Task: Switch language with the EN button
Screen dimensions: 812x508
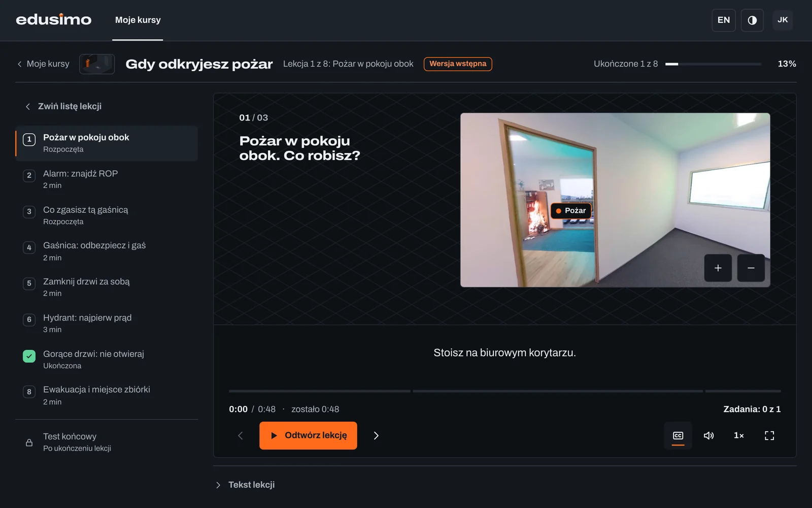Action: [x=724, y=20]
